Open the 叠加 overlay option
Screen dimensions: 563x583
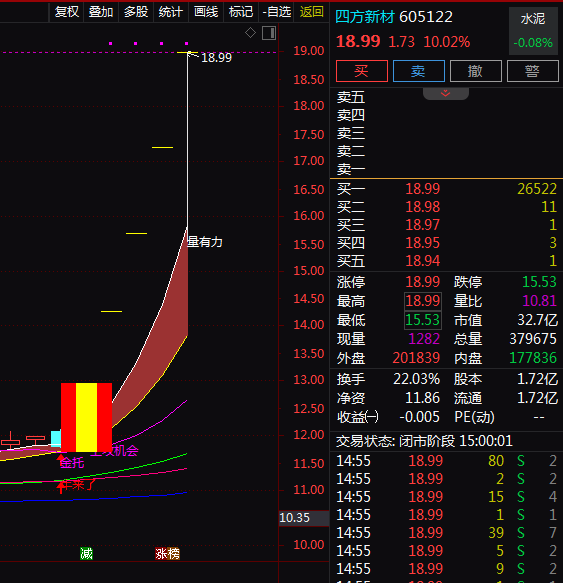(x=101, y=12)
